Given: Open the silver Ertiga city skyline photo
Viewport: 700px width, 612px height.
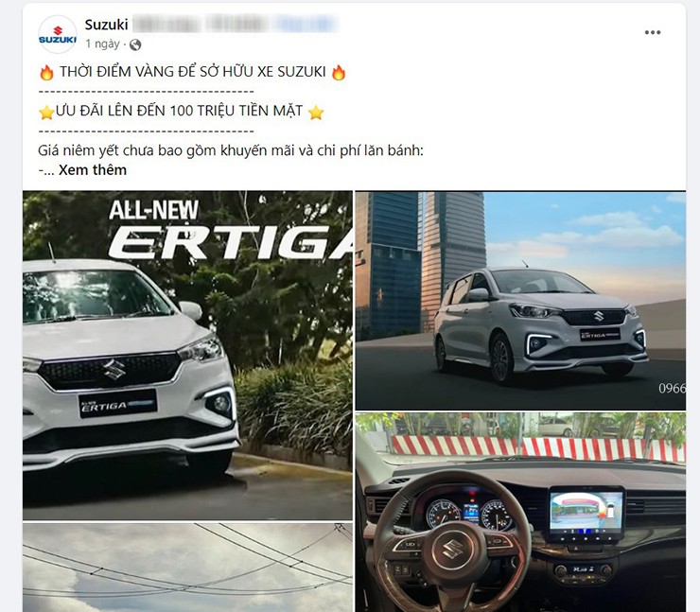Looking at the screenshot, I should pos(520,301).
